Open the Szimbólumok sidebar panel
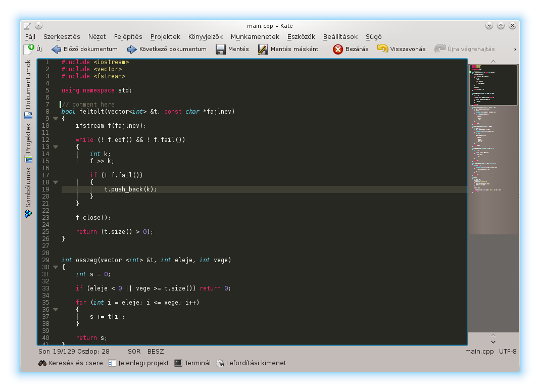Image resolution: width=540 pixels, height=392 pixels. click(28, 192)
